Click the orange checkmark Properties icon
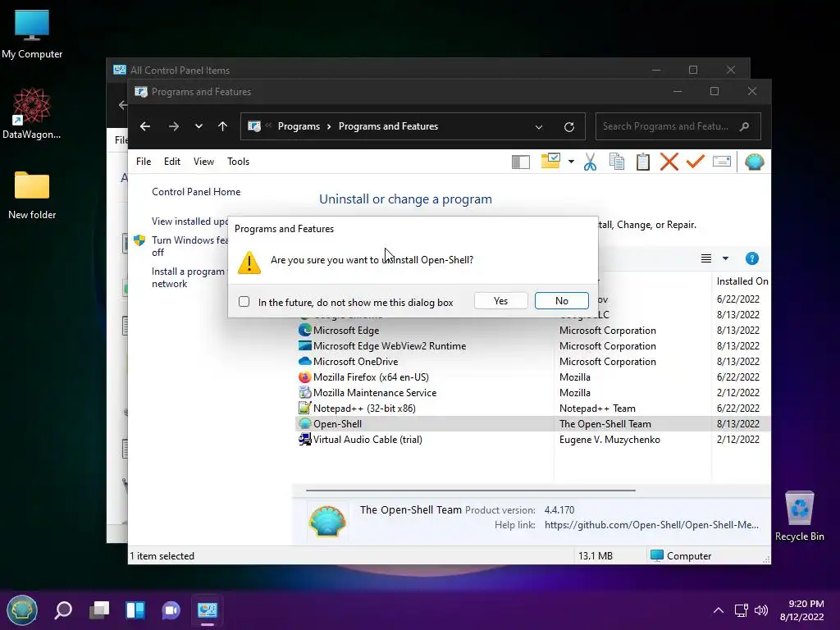The width and height of the screenshot is (840, 630). [696, 162]
